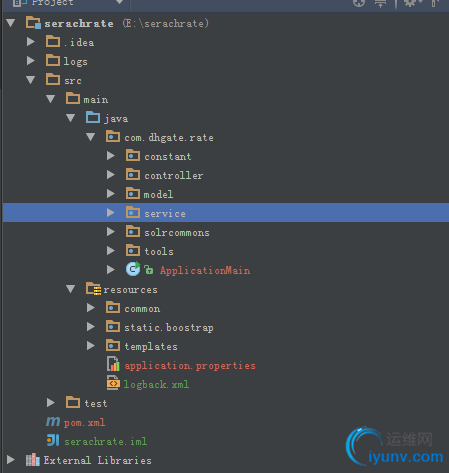This screenshot has width=449, height=473.
Task: Click the .idea folder icon
Action: coord(53,41)
